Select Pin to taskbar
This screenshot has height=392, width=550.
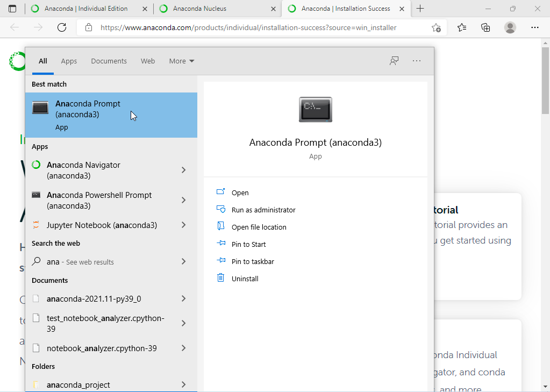coord(253,261)
